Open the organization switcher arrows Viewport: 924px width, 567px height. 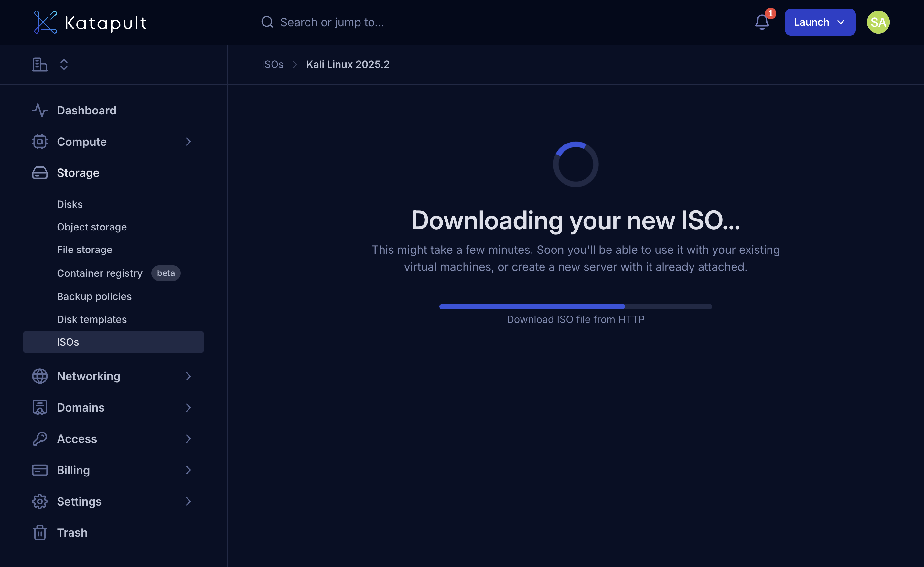click(x=64, y=65)
